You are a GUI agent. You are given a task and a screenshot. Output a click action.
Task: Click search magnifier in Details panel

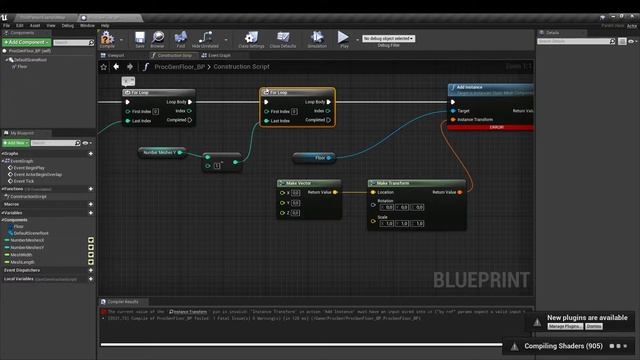click(x=612, y=41)
